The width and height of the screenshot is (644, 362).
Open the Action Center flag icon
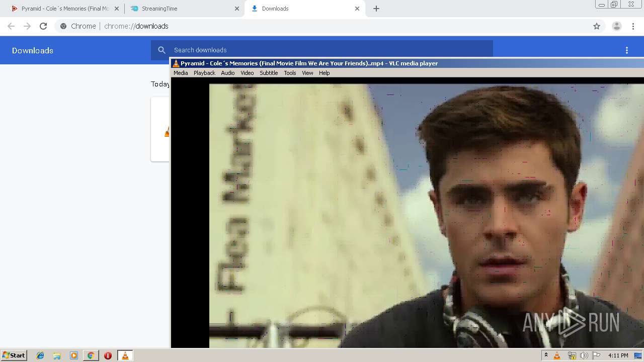[596, 355]
